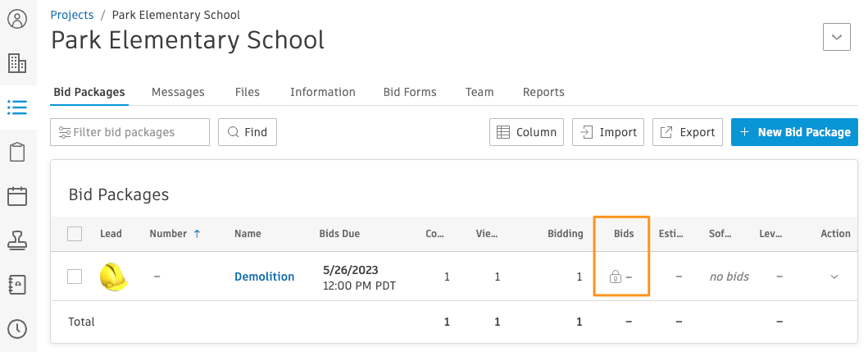Screen dimensions: 868x352
Task: Open the companies building icon in sidebar
Action: 17,63
